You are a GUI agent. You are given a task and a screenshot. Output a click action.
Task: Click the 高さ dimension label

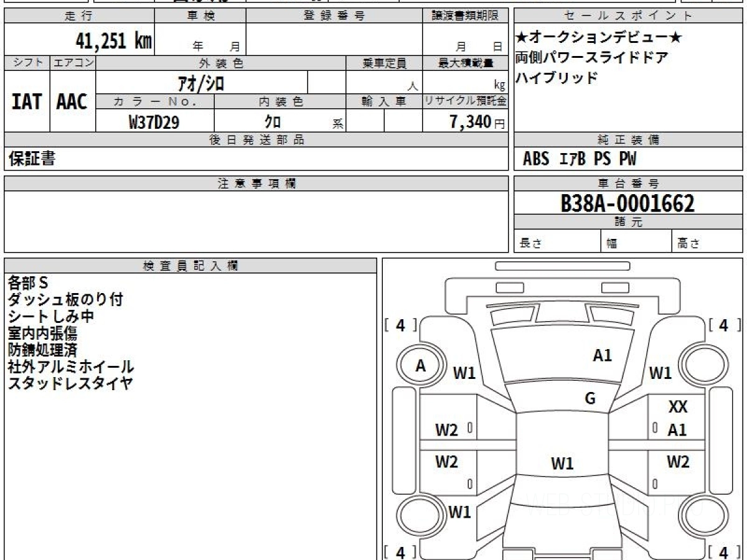pyautogui.click(x=689, y=243)
